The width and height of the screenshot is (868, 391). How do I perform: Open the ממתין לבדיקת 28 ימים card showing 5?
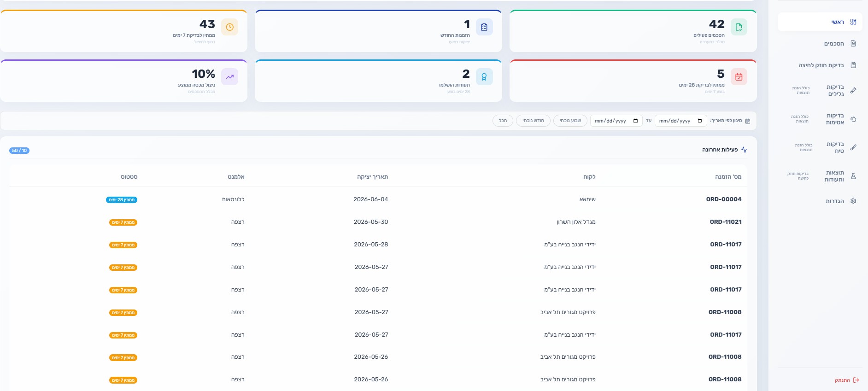[633, 81]
